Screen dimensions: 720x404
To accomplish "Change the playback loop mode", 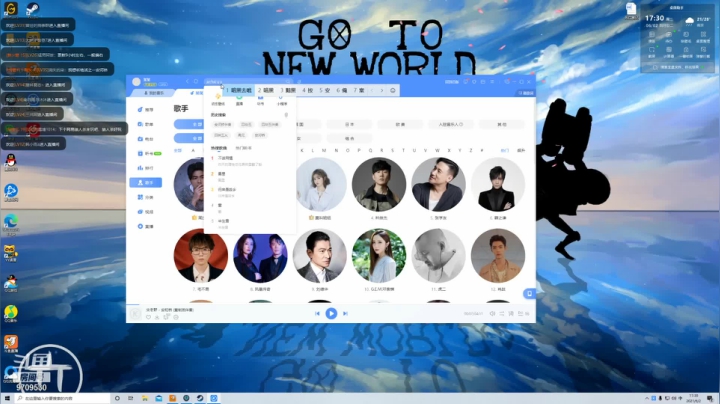I will 502,314.
